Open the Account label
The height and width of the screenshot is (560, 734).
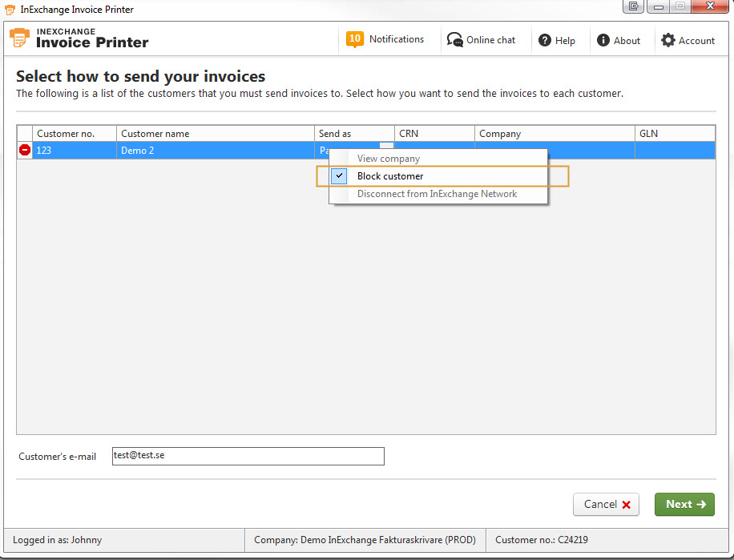coord(696,41)
